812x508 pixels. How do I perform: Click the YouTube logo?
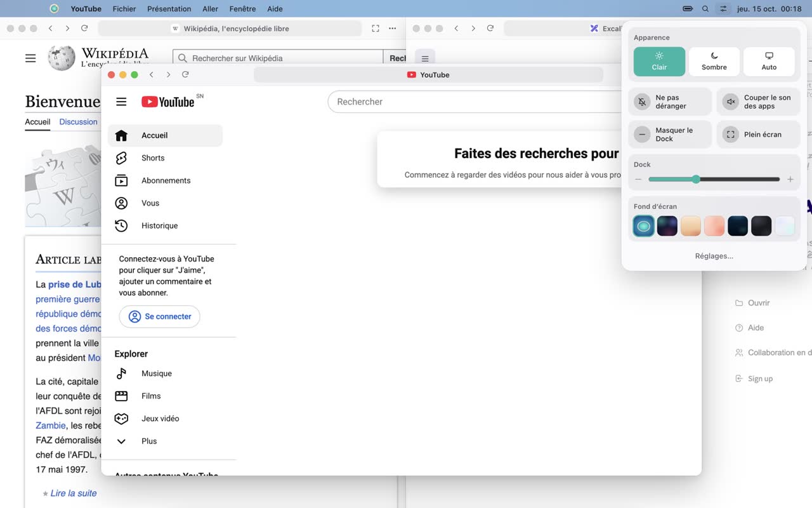(167, 102)
